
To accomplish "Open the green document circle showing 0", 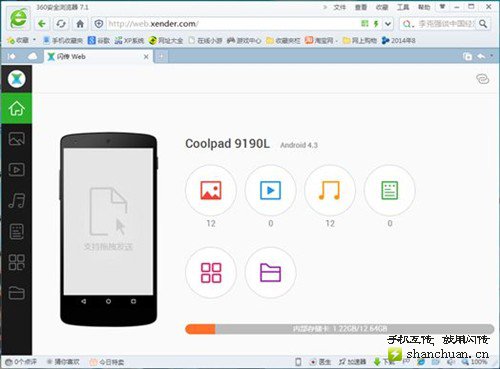I will (x=389, y=190).
